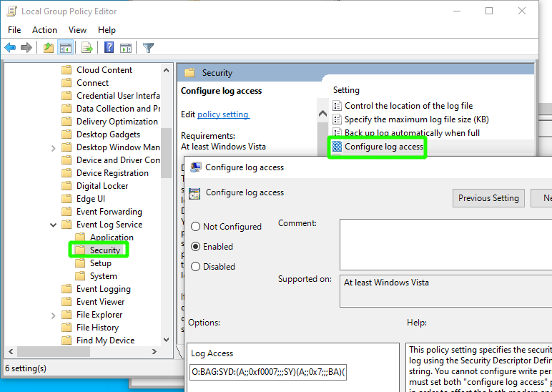Click the File History folder icon
Image resolution: width=552 pixels, height=392 pixels.
(x=66, y=328)
